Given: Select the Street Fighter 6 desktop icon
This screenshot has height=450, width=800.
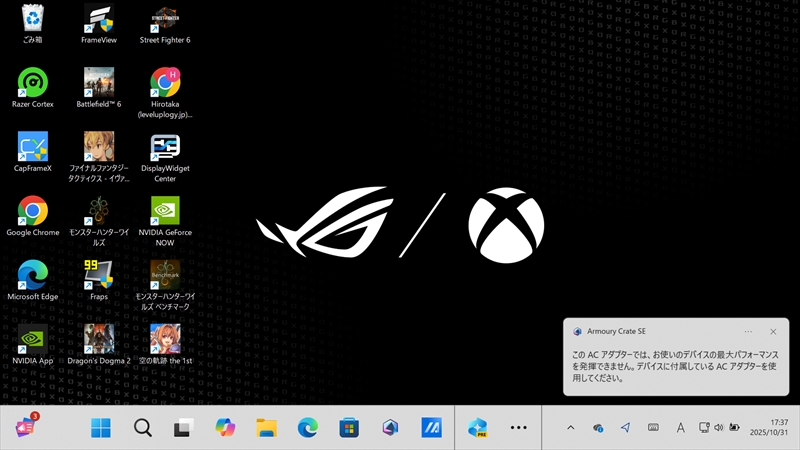Looking at the screenshot, I should [165, 19].
